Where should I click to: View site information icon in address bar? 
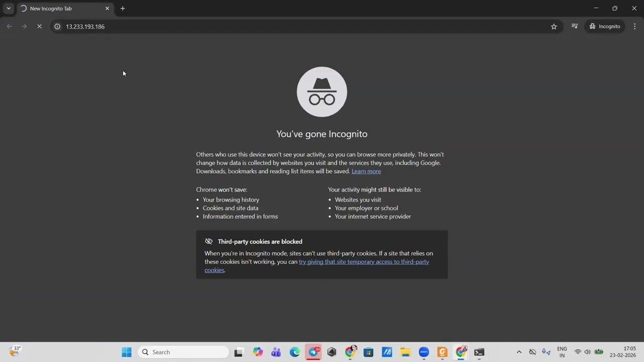[57, 27]
